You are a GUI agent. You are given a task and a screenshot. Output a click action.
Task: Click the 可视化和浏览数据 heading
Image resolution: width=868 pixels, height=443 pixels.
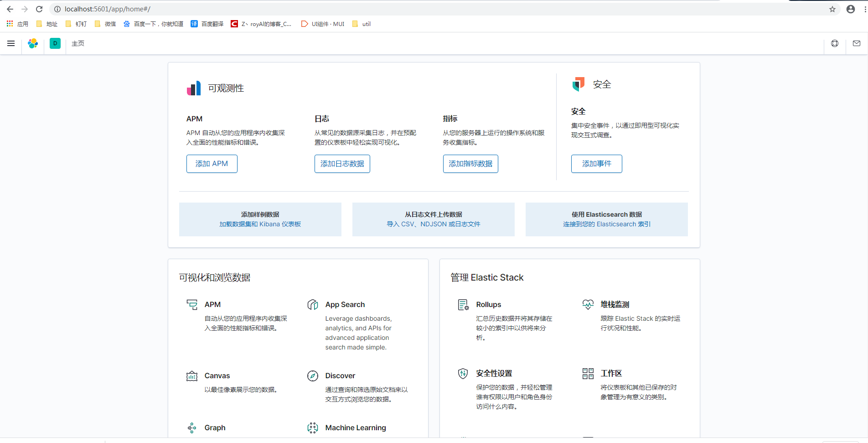[215, 277]
